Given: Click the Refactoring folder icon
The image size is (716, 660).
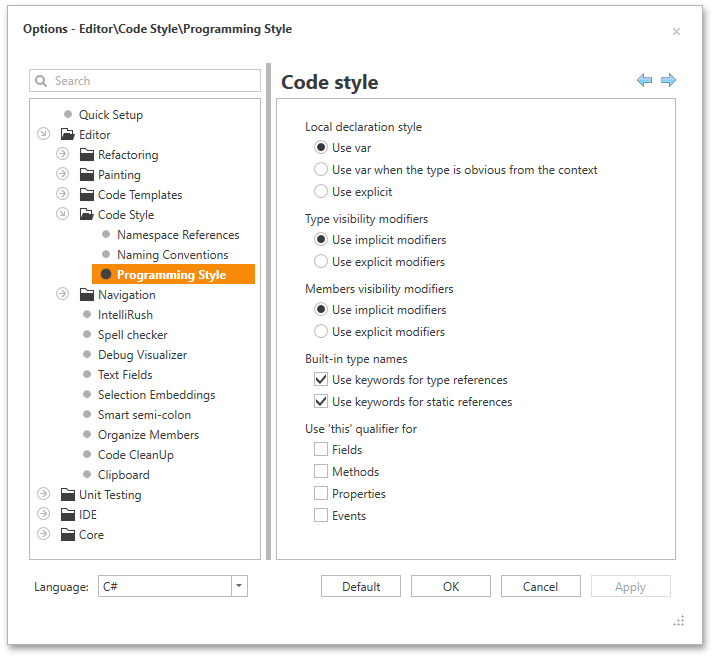Looking at the screenshot, I should [x=87, y=155].
